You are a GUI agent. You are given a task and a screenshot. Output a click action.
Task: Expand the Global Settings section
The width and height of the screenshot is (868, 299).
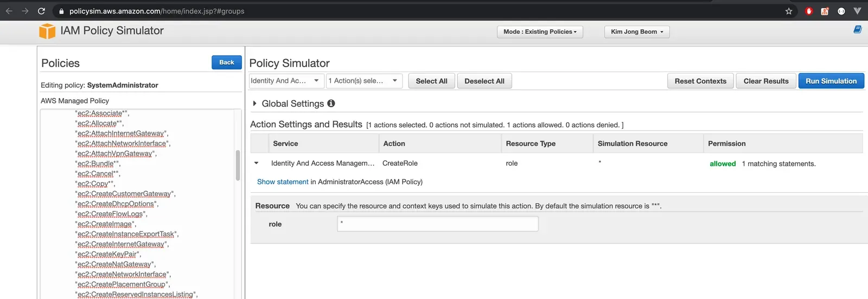[254, 103]
